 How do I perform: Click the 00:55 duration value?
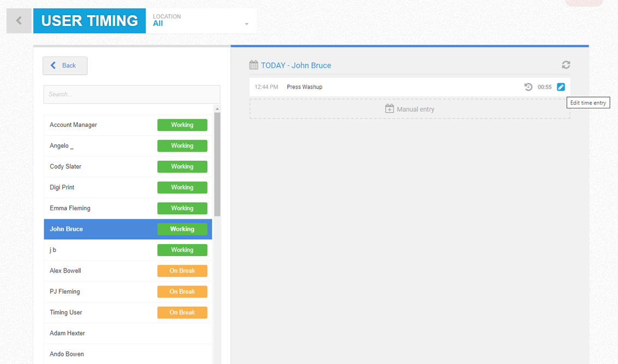click(544, 87)
